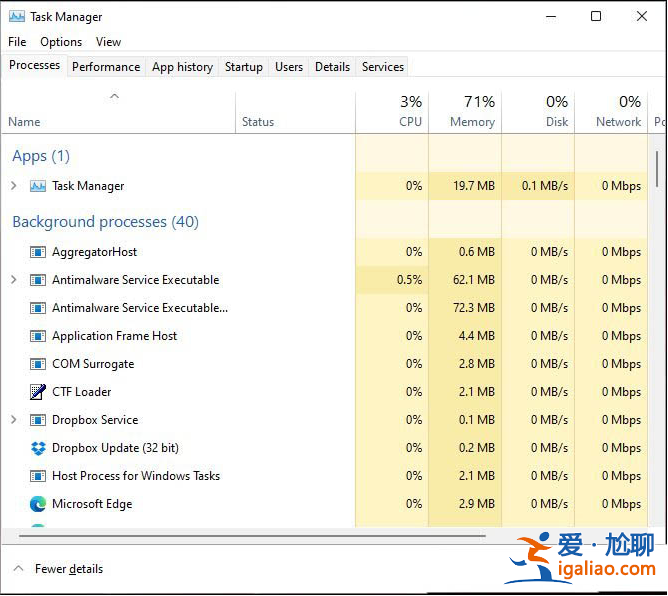
Task: Switch to the Services tab
Action: click(x=383, y=67)
